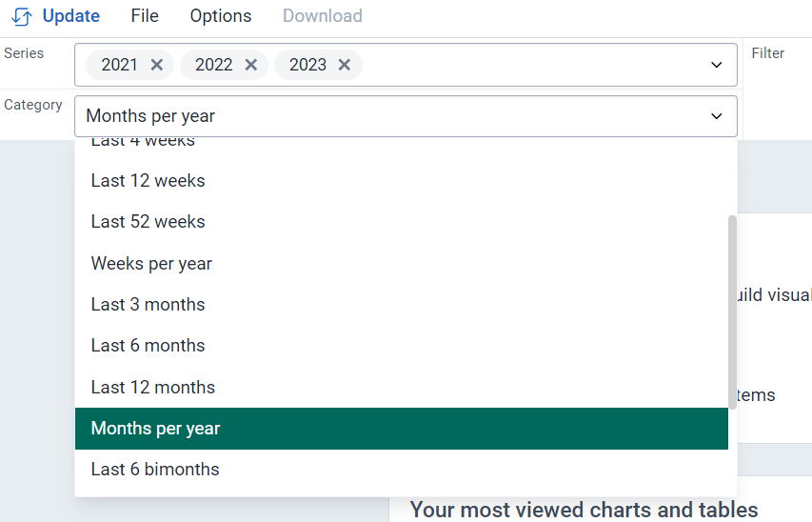Click highlighted Months per year option
The width and height of the screenshot is (812, 522).
coord(402,429)
